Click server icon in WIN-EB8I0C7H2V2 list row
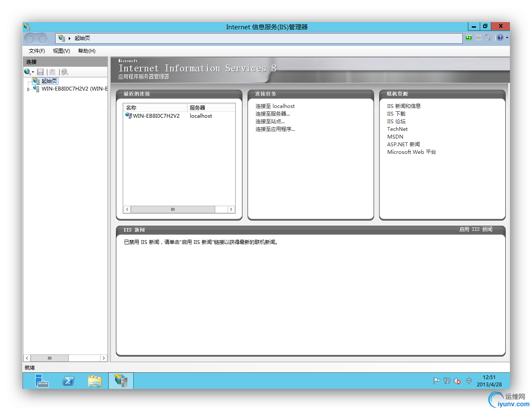Viewport: 532px width, 411px height. click(x=129, y=116)
